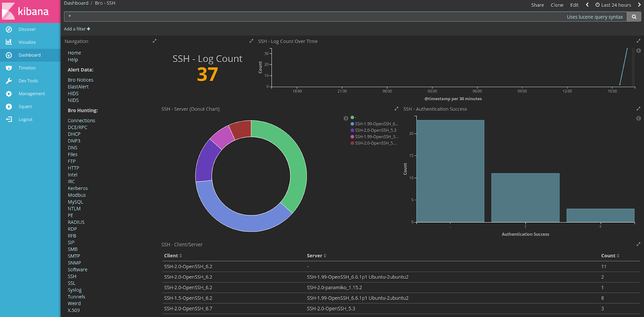Open Syslog dashboard link

tap(74, 290)
